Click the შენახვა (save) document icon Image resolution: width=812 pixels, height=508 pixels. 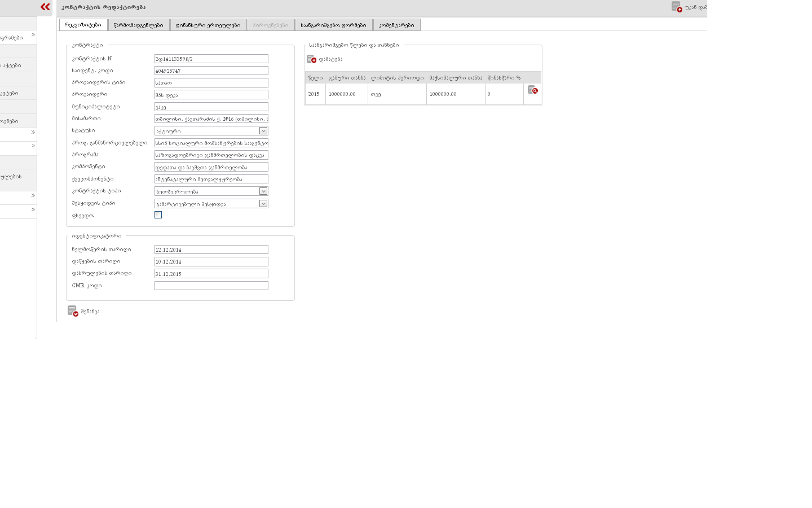[73, 311]
